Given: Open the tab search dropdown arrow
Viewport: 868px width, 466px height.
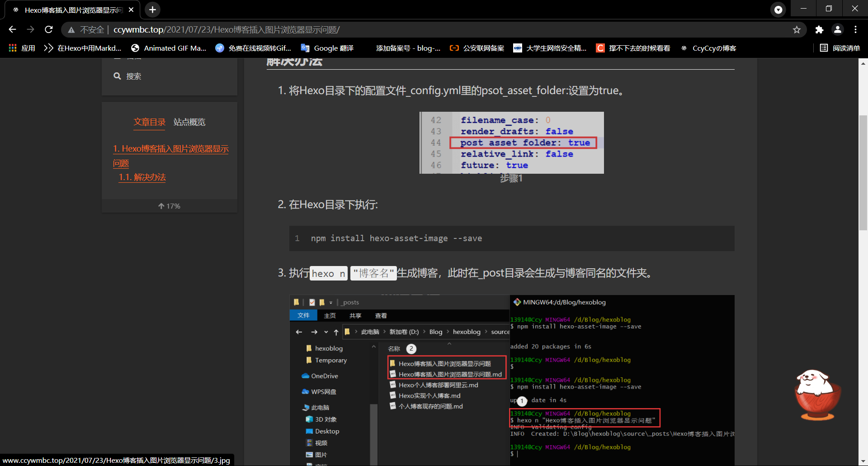Looking at the screenshot, I should pyautogui.click(x=778, y=10).
